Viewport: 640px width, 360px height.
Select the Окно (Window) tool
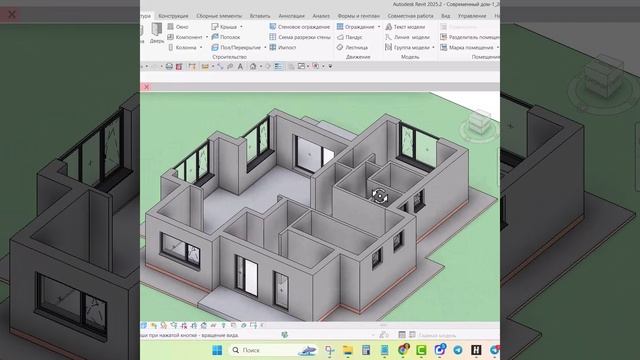point(178,27)
